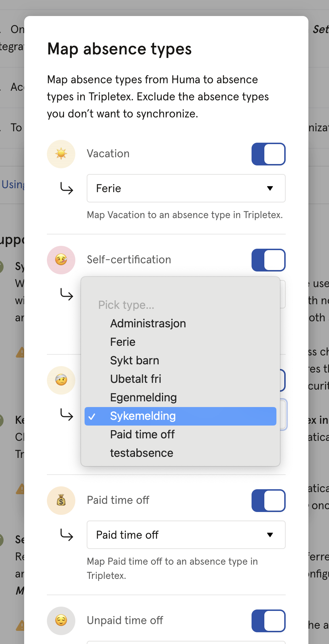Click the money bag icon beside Paid time off

(61, 501)
